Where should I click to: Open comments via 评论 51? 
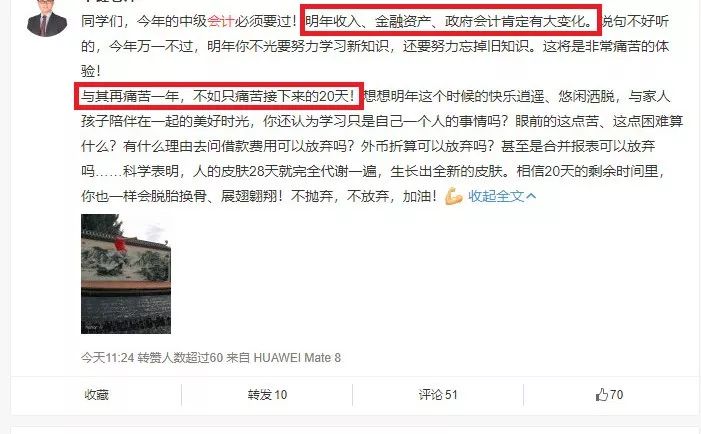tap(438, 395)
